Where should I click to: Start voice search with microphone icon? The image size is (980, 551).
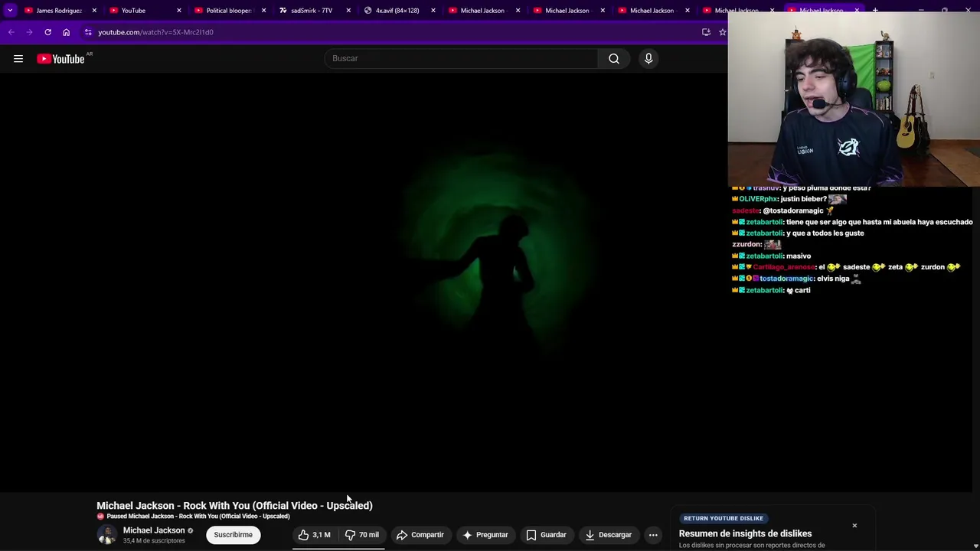coord(648,58)
